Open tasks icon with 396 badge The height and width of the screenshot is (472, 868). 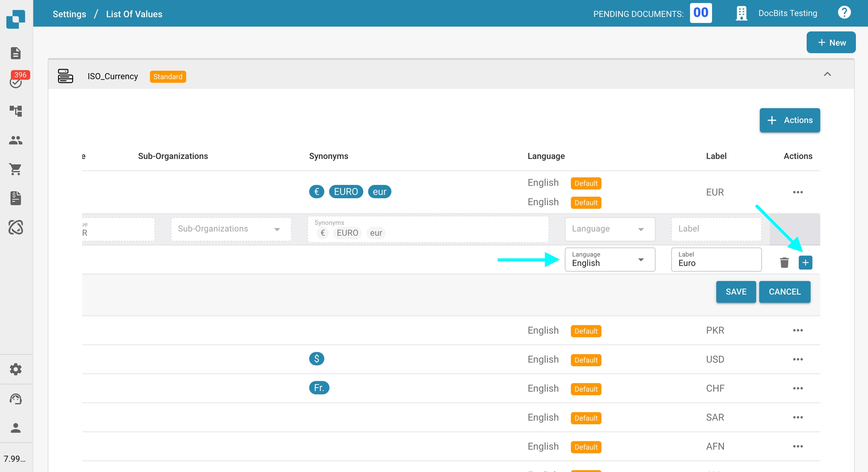[x=16, y=81]
